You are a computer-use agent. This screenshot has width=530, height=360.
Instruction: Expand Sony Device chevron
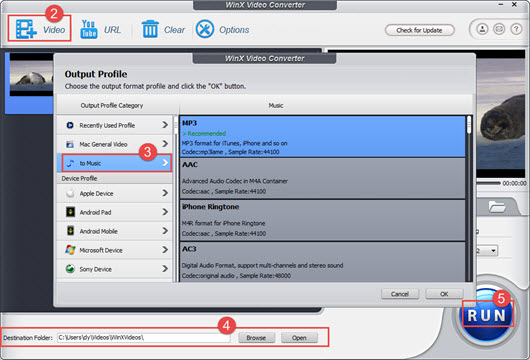(165, 269)
